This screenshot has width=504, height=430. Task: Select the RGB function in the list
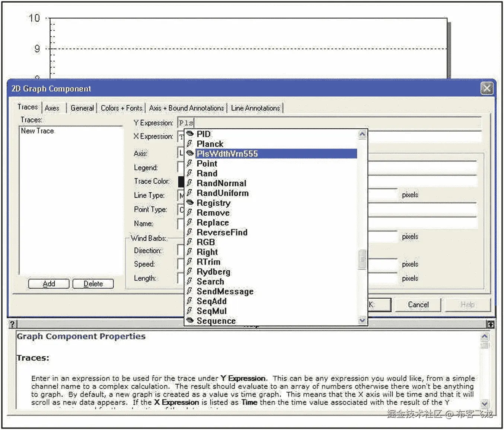point(206,242)
